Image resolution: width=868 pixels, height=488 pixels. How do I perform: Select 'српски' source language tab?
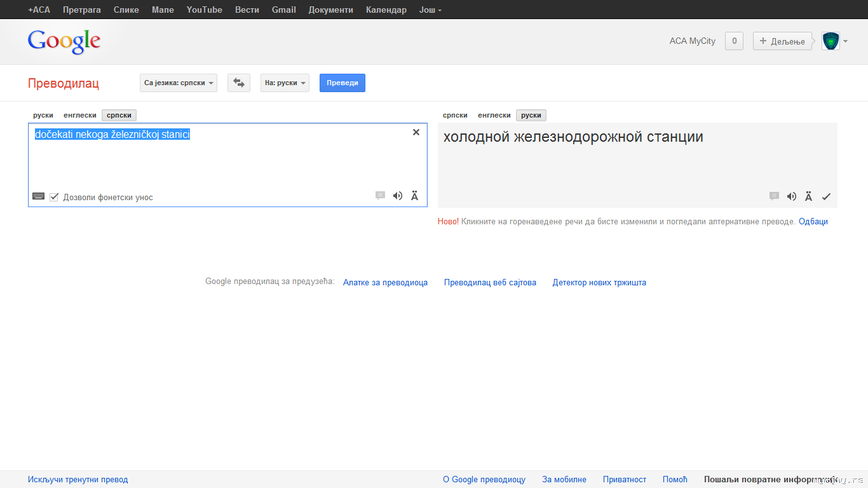tap(119, 115)
